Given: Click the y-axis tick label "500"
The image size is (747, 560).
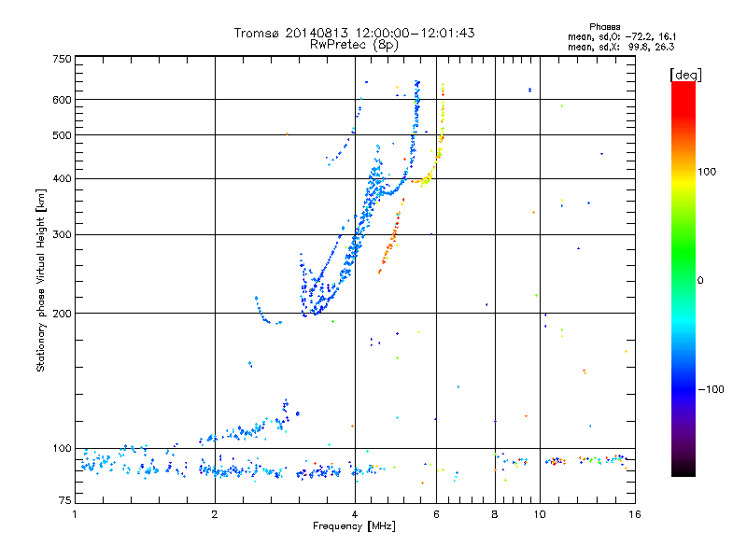Looking at the screenshot, I should click(62, 135).
